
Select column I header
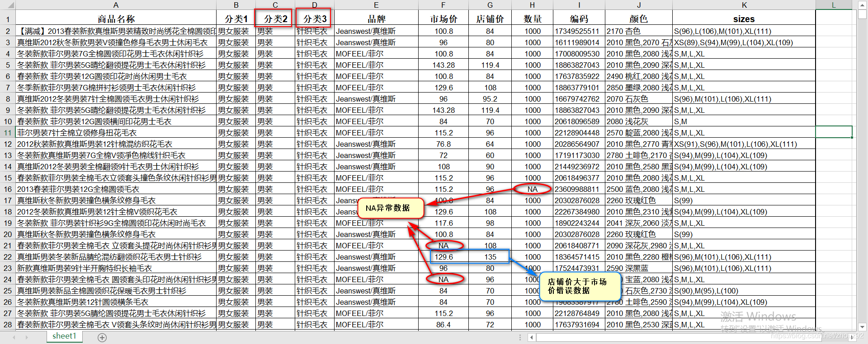[x=579, y=5]
